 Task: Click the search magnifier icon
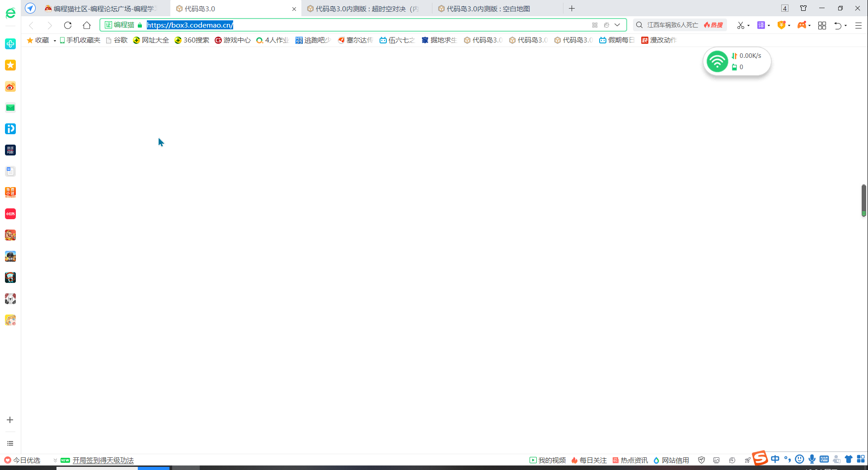pos(639,25)
